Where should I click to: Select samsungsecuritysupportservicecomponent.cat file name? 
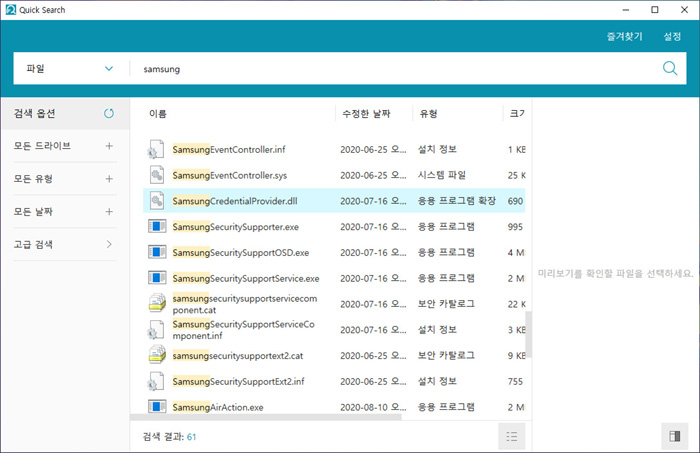(245, 304)
